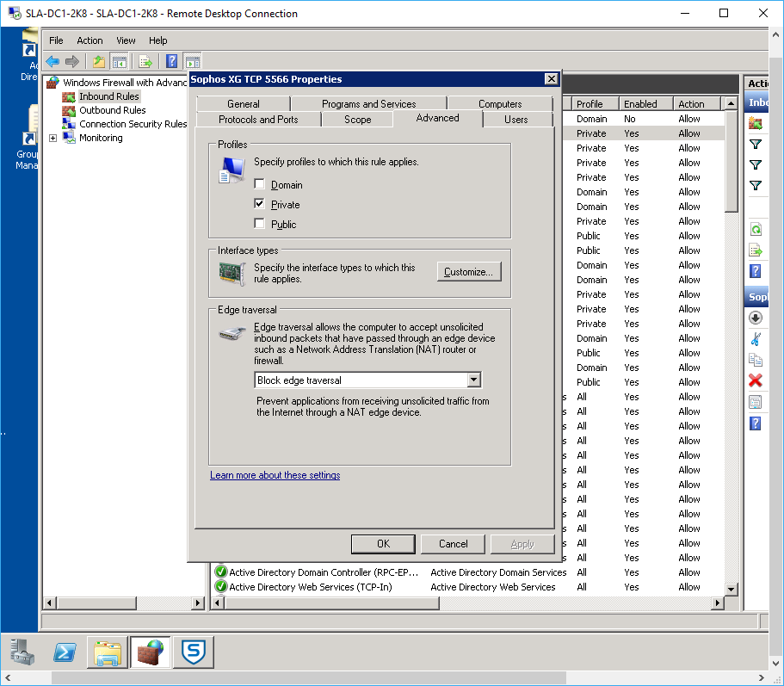Switch to the Users tab
Screen dimensions: 784x686
516,120
